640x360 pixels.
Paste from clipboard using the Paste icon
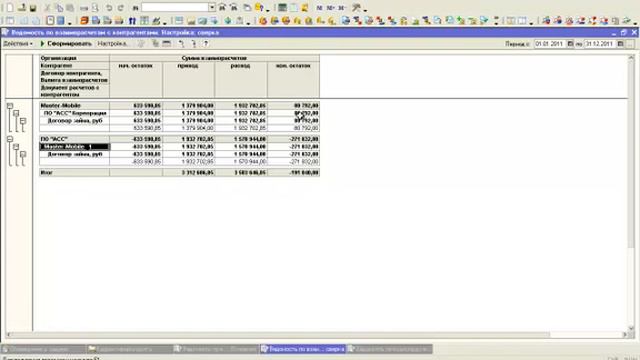pyautogui.click(x=70, y=8)
